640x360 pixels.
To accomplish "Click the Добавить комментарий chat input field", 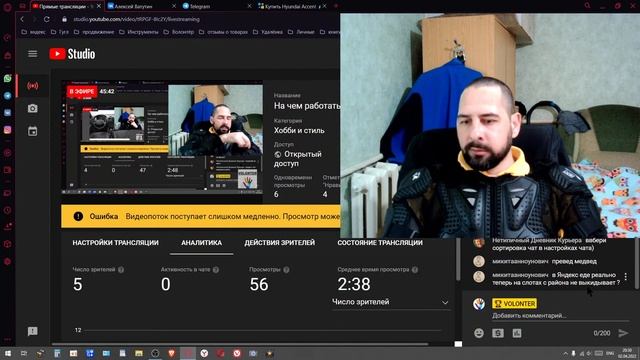I will 560,316.
